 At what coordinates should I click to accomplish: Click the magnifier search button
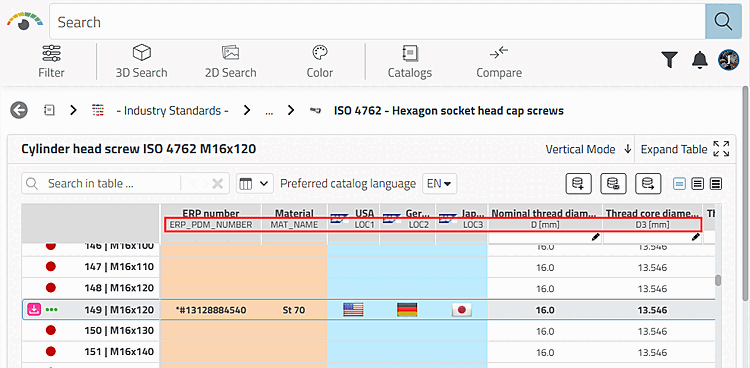723,22
